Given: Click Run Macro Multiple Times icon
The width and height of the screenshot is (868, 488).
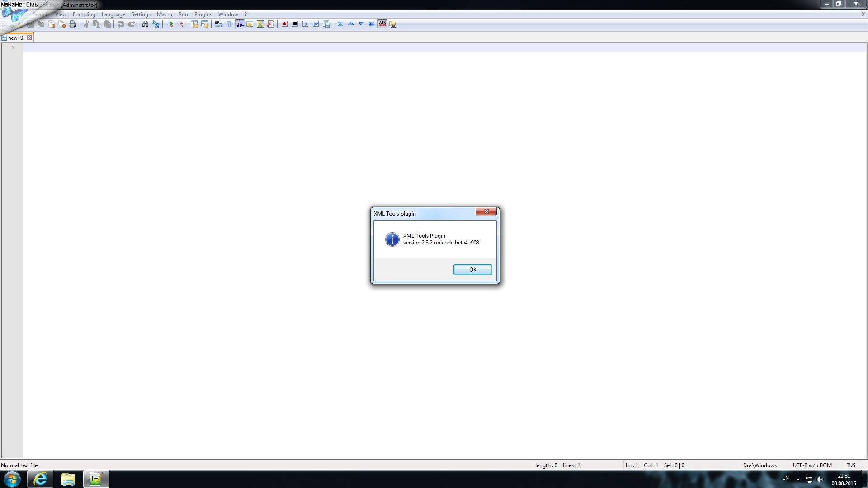Looking at the screenshot, I should (x=316, y=24).
